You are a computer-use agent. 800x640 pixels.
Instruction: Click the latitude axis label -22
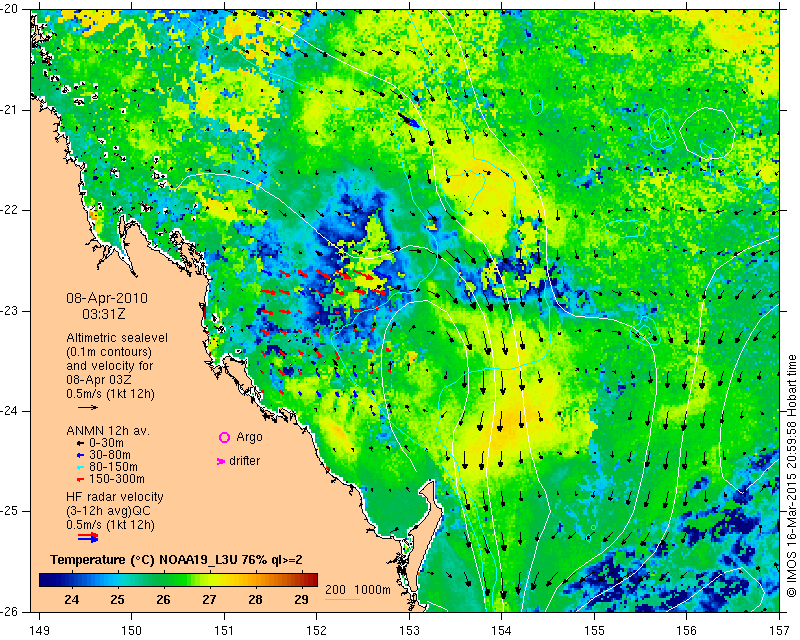[x=9, y=210]
